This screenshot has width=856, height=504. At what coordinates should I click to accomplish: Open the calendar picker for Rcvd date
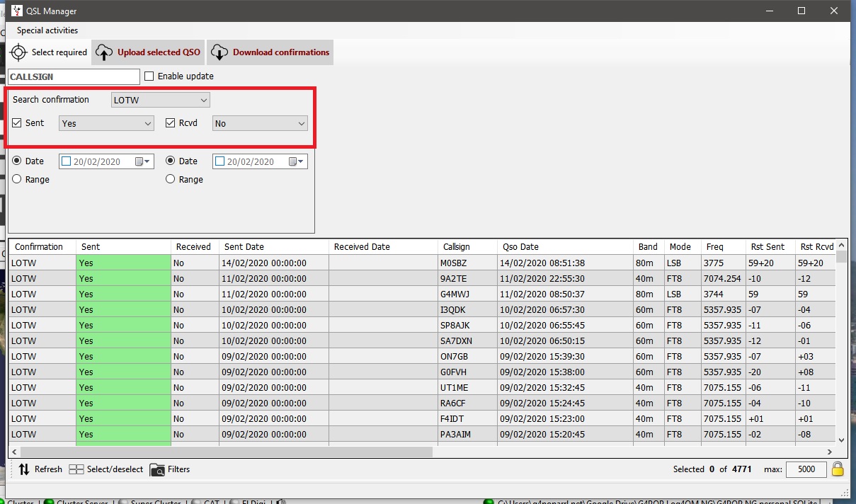point(295,161)
